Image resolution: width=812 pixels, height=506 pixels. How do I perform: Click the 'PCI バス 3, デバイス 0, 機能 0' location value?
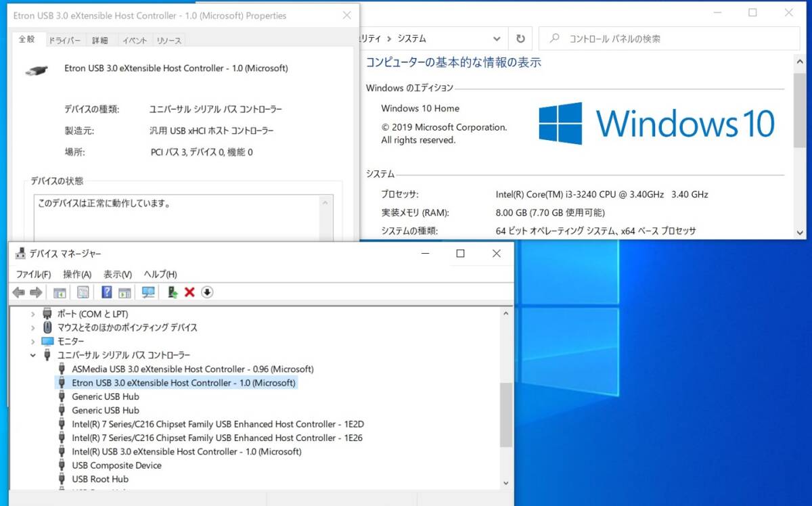click(x=202, y=152)
